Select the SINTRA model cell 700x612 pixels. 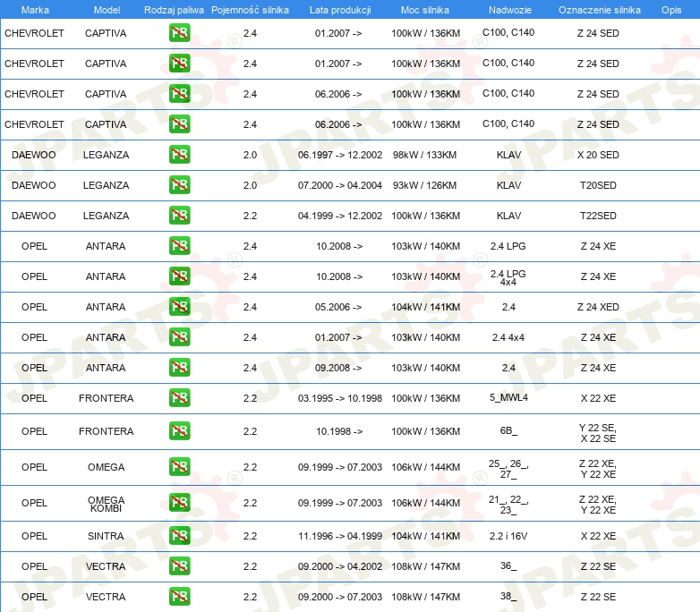point(106,536)
